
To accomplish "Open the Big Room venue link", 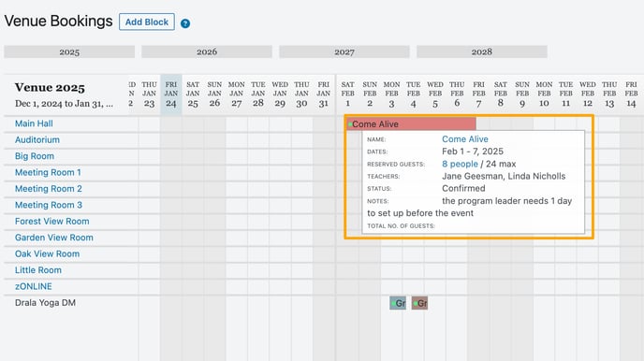I will [35, 156].
